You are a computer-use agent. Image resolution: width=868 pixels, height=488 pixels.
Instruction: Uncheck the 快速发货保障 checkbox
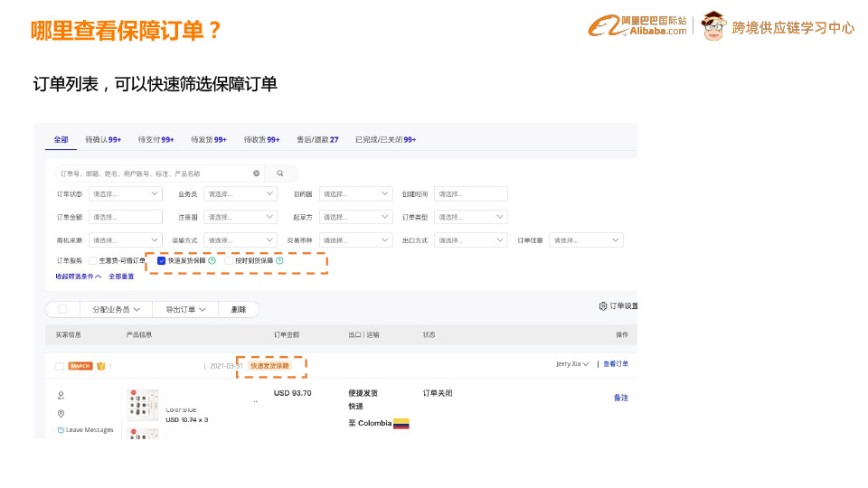(162, 261)
